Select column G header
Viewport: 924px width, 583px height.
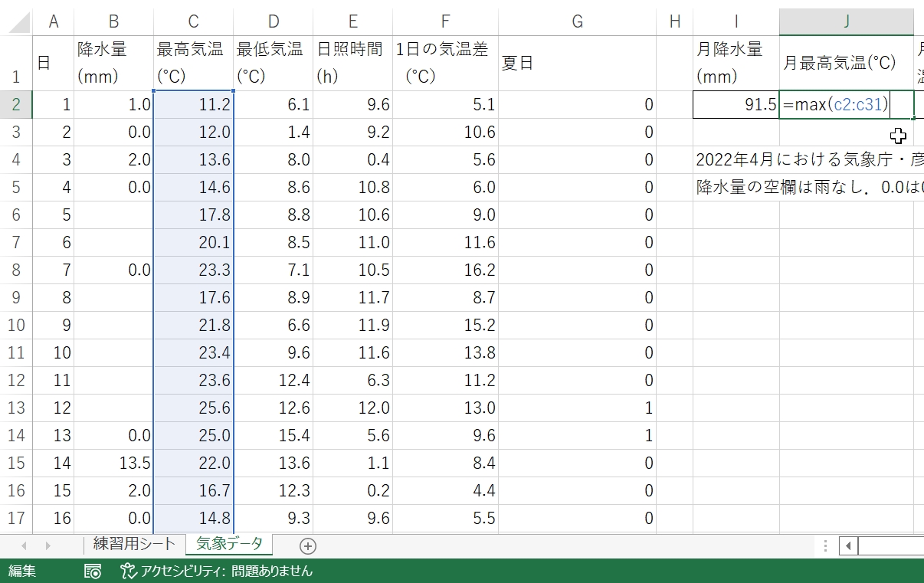click(x=577, y=21)
